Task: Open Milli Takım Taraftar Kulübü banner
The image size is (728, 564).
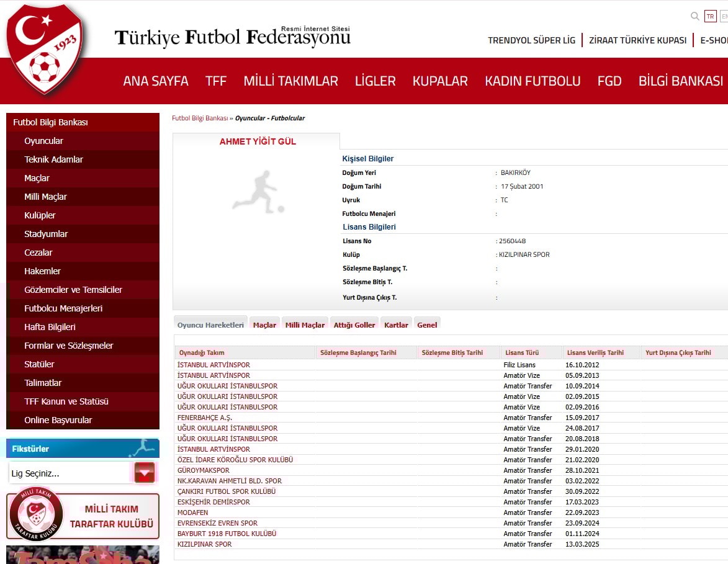Action: [x=83, y=516]
